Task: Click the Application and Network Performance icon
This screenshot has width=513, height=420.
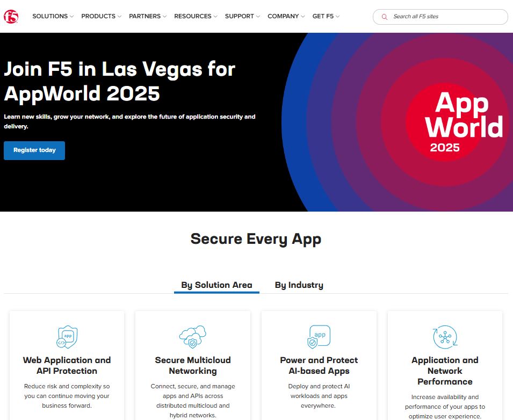Action: click(x=445, y=337)
